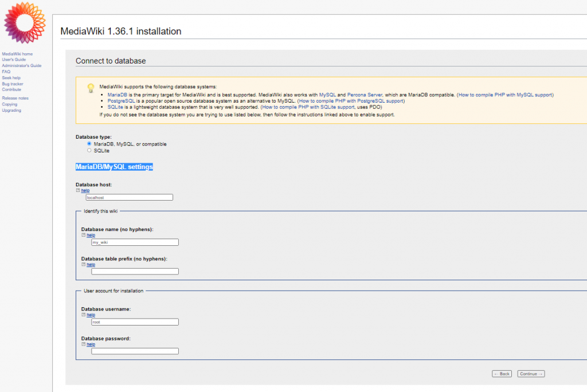Open MediaWiki home sidebar link
Image resolution: width=587 pixels, height=392 pixels.
(x=17, y=54)
